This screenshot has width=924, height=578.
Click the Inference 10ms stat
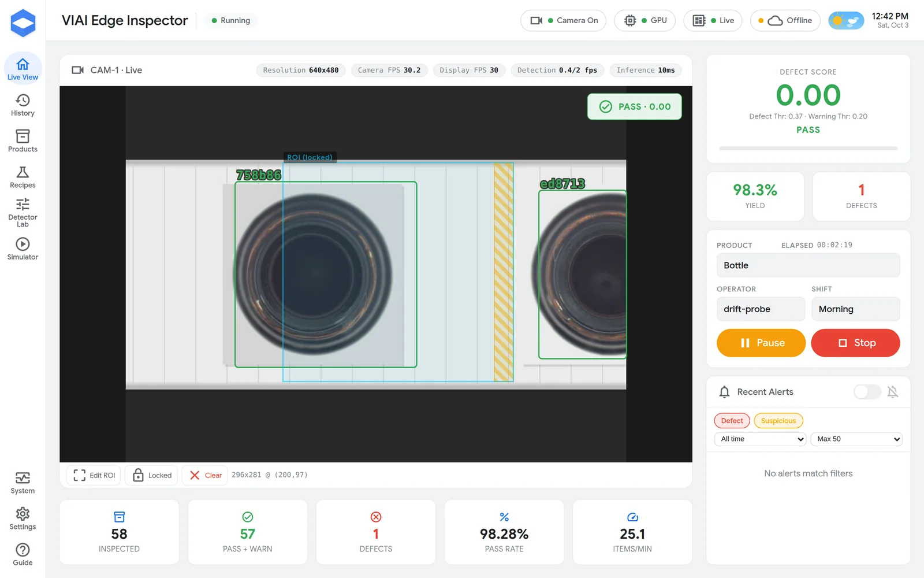[x=646, y=71]
